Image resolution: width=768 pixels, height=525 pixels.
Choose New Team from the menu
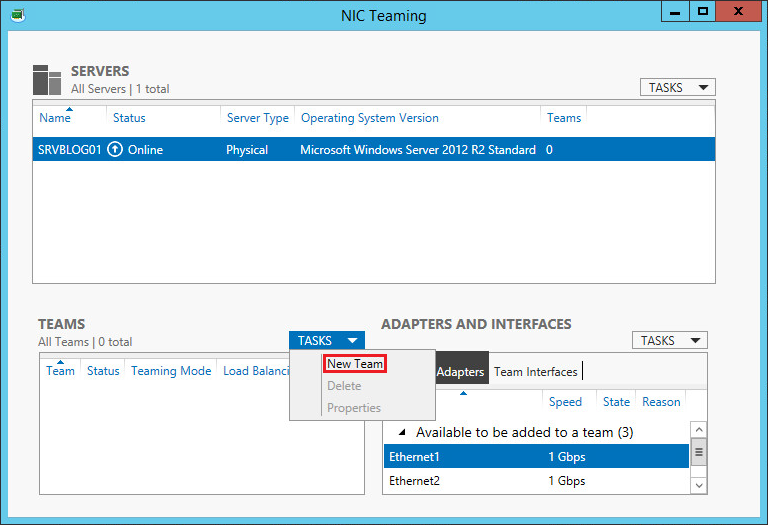(355, 365)
